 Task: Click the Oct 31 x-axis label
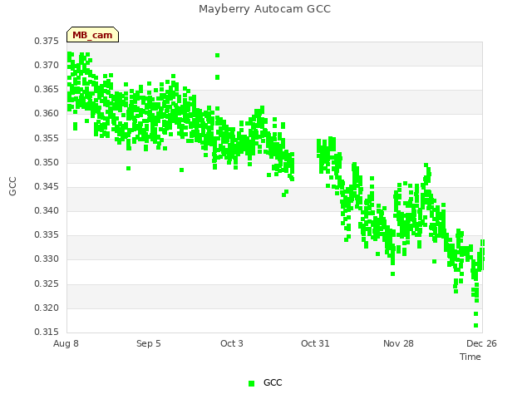point(315,343)
